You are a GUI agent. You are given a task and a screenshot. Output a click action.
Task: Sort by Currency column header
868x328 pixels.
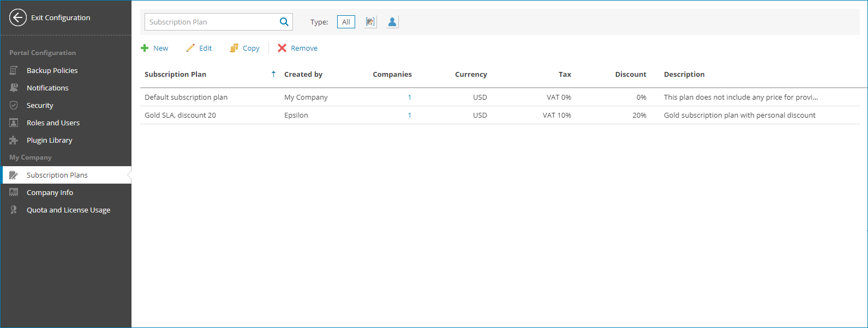(471, 74)
